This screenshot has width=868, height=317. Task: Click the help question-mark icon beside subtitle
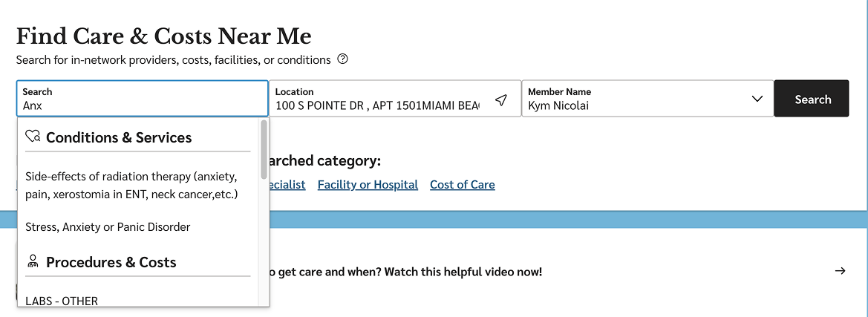click(342, 59)
